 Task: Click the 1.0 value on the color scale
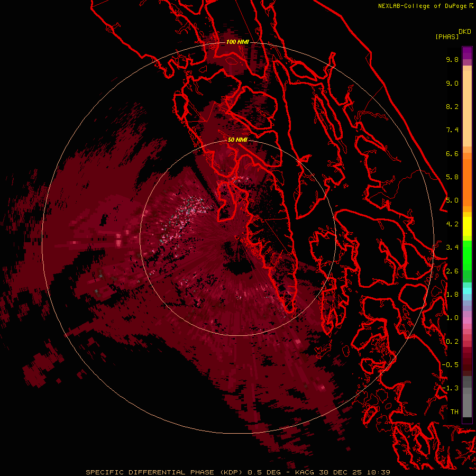[452, 318]
